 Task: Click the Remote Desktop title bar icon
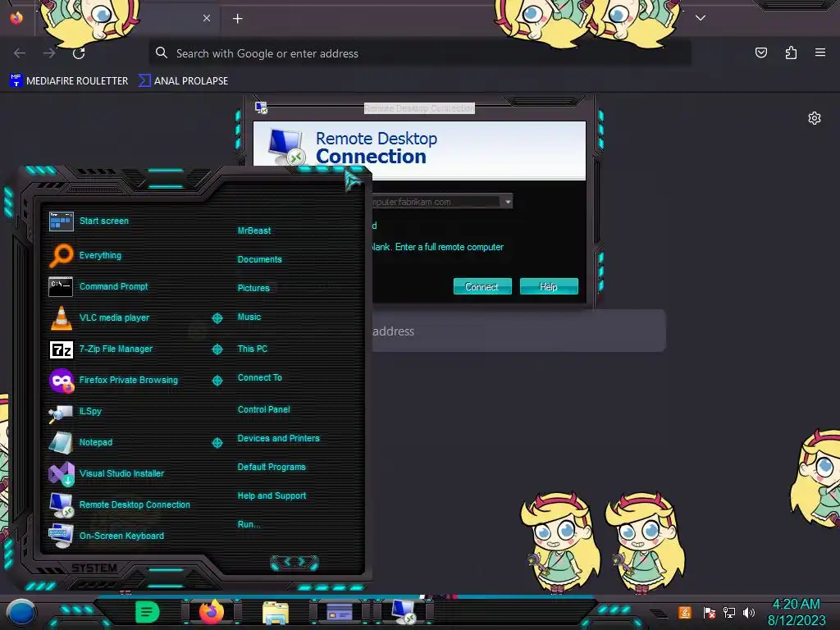[262, 107]
